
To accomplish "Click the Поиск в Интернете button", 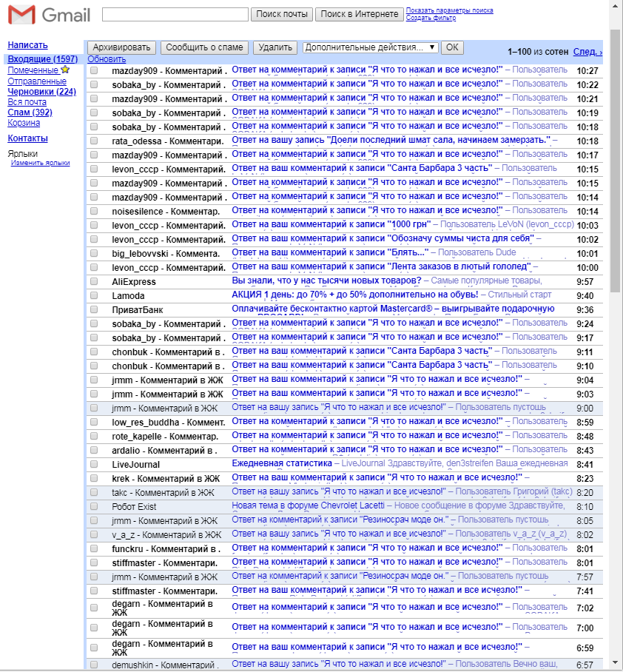I will [x=360, y=14].
